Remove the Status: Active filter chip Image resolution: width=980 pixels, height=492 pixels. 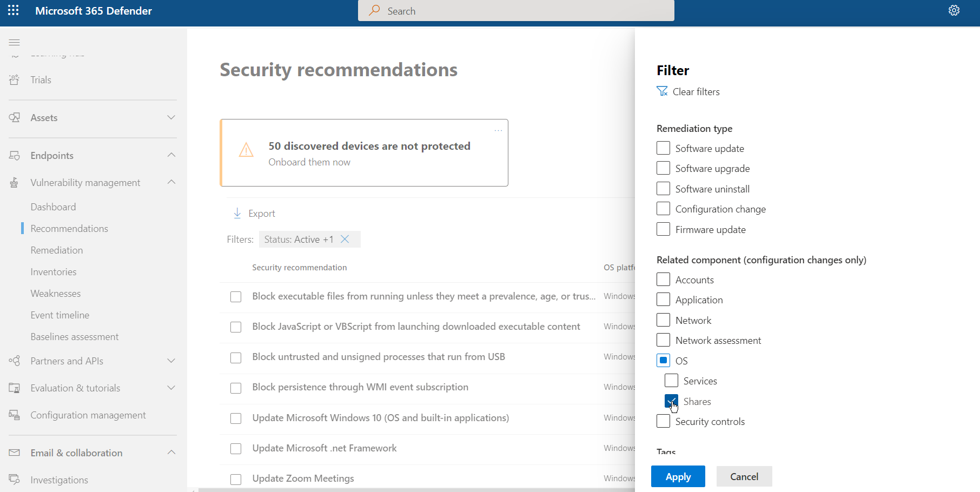[345, 239]
